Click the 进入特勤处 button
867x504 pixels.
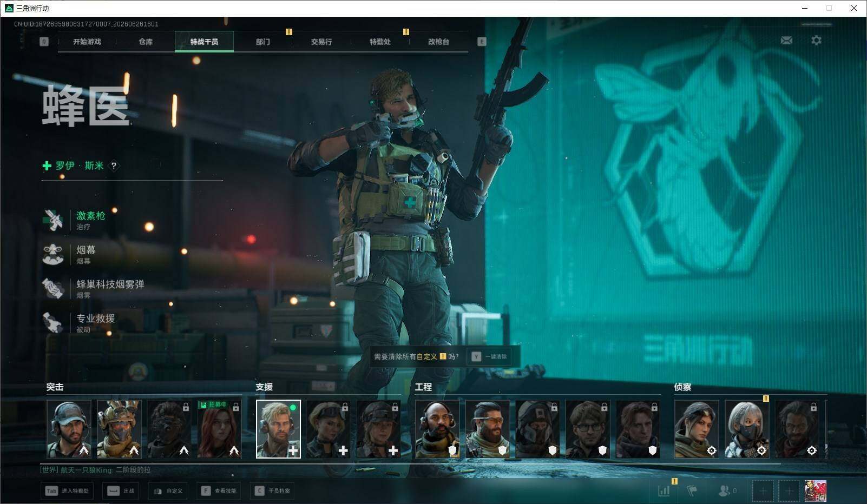[67, 491]
